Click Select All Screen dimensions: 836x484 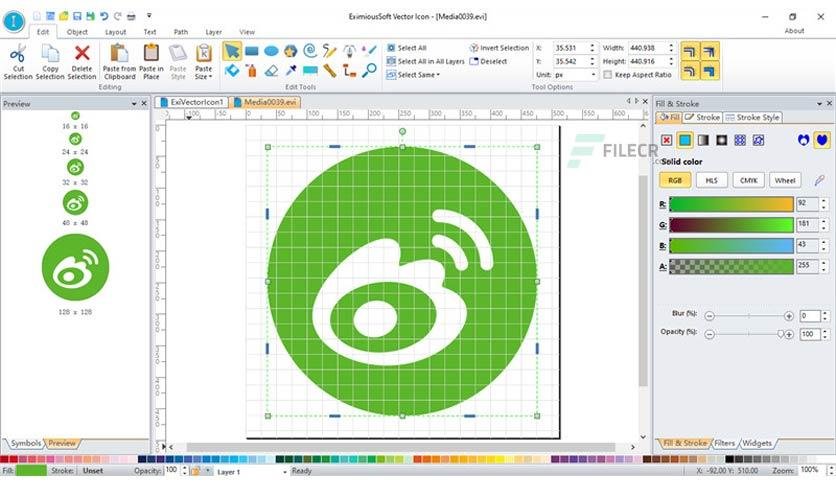tap(406, 48)
